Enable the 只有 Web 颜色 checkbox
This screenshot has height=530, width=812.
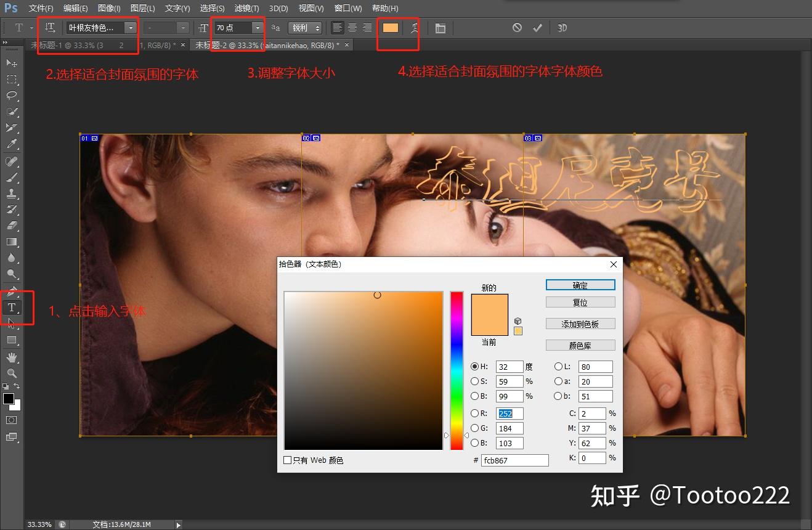tap(287, 460)
